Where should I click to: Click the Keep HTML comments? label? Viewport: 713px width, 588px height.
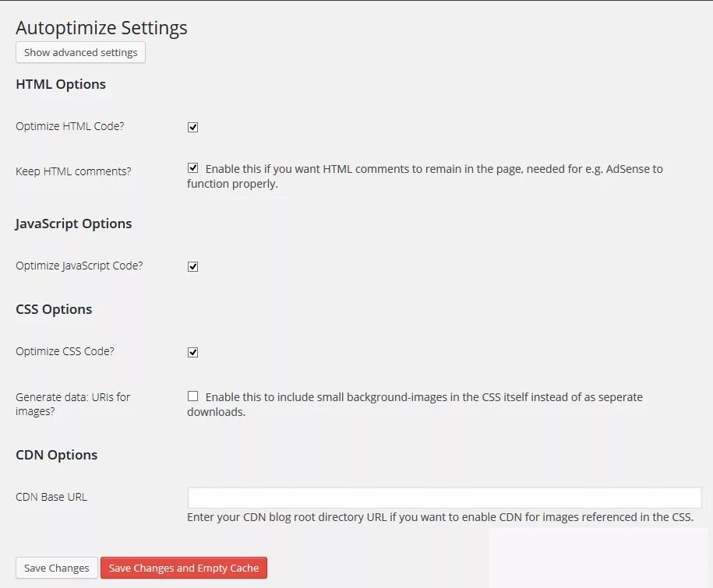point(73,171)
